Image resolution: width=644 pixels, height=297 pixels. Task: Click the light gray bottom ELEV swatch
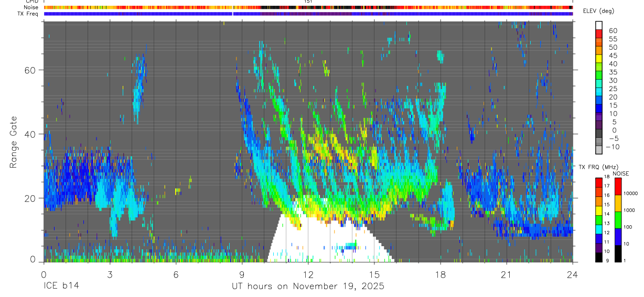click(599, 150)
